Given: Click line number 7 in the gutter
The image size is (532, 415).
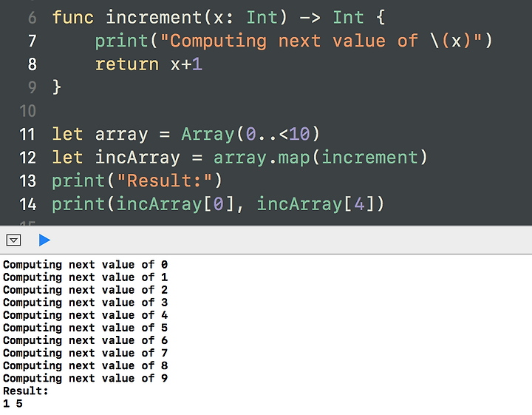Looking at the screenshot, I should click(x=33, y=41).
